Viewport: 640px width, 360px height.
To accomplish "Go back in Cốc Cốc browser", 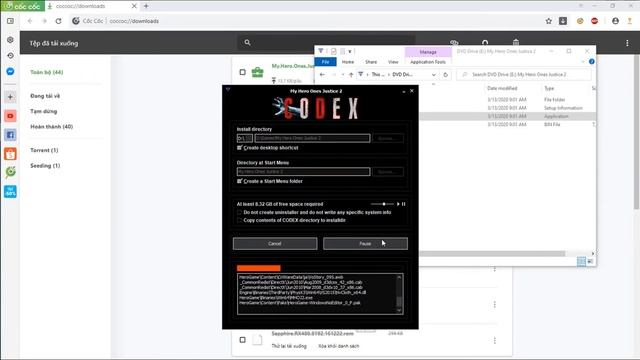I will click(30, 21).
